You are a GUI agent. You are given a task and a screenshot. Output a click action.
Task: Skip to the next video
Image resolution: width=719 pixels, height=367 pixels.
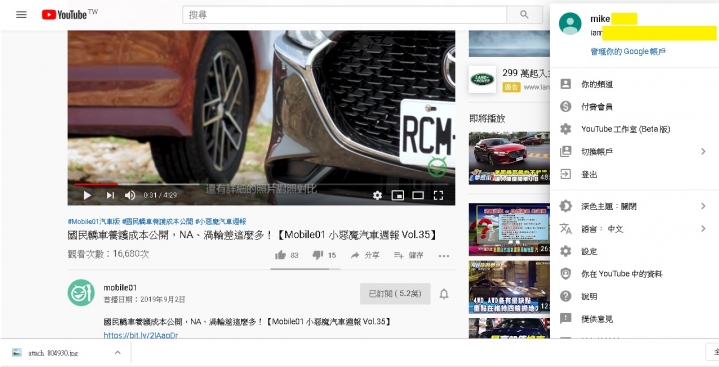click(110, 195)
